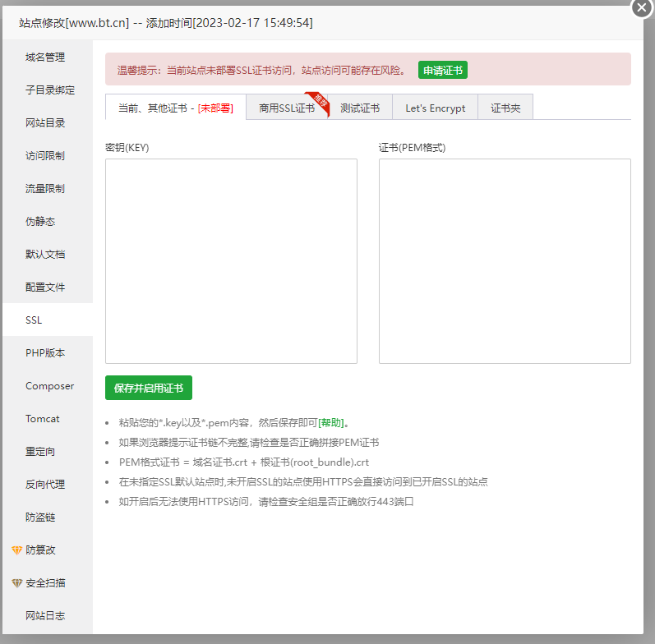The width and height of the screenshot is (655, 644).
Task: Navigate to 反向代理 settings
Action: [45, 485]
